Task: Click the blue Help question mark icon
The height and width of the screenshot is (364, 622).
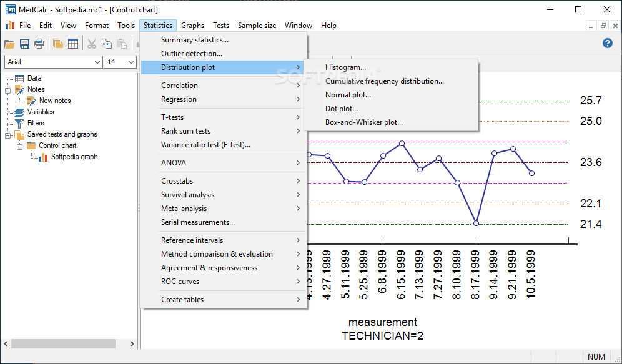Action: [x=607, y=43]
